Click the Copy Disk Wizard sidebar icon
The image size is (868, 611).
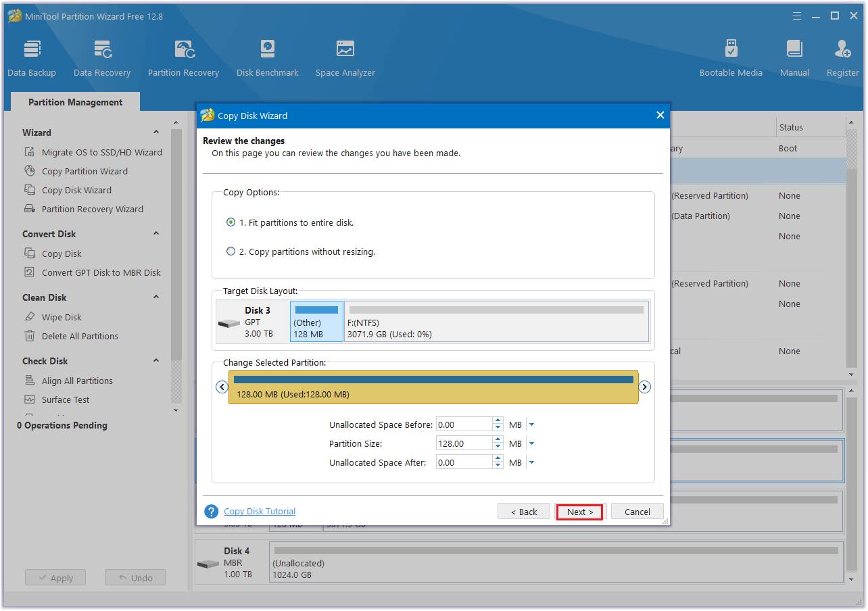point(30,190)
